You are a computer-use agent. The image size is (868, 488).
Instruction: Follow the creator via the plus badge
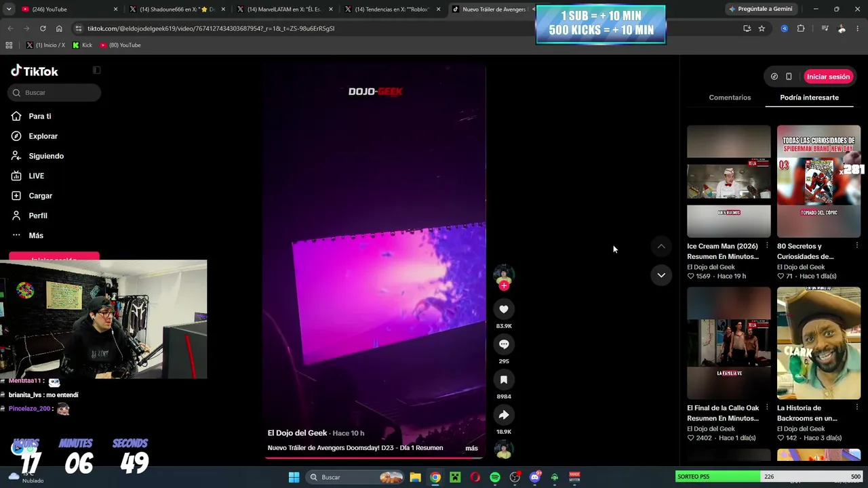[x=504, y=286]
